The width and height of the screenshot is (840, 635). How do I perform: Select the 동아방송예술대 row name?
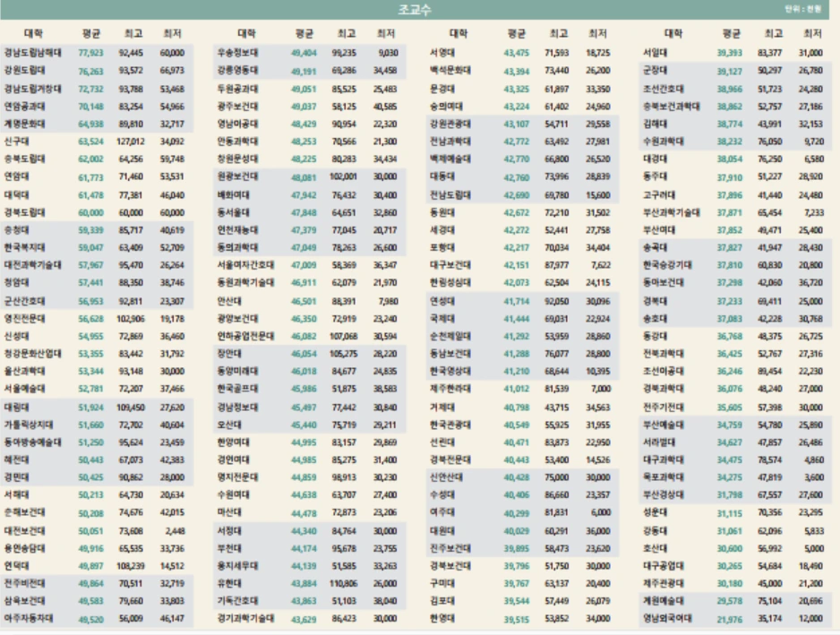tap(32, 442)
